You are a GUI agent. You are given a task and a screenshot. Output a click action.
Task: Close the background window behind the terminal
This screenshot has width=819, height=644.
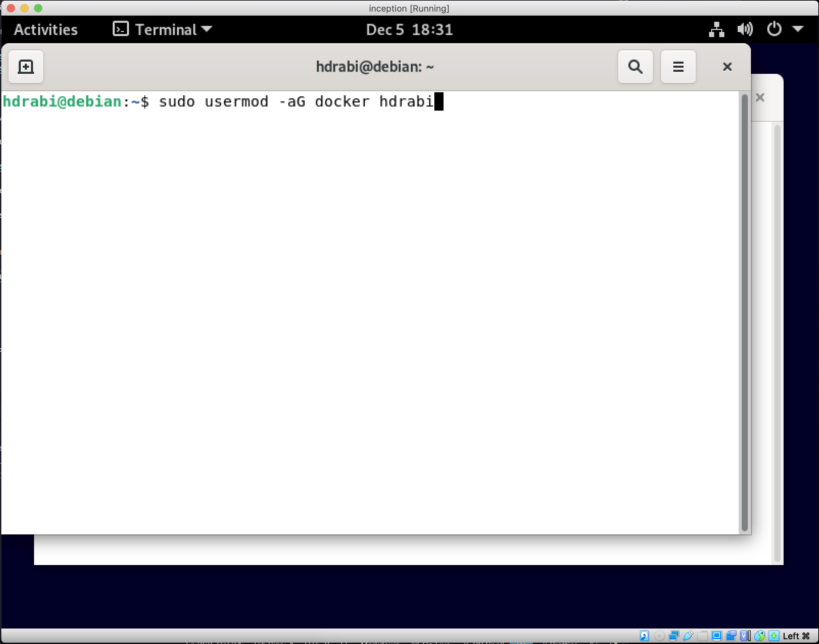[760, 98]
